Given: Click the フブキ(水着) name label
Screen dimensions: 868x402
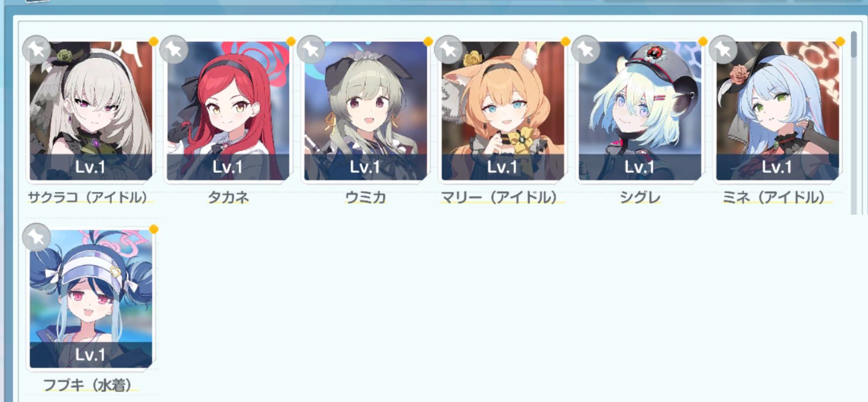Looking at the screenshot, I should (x=87, y=385).
